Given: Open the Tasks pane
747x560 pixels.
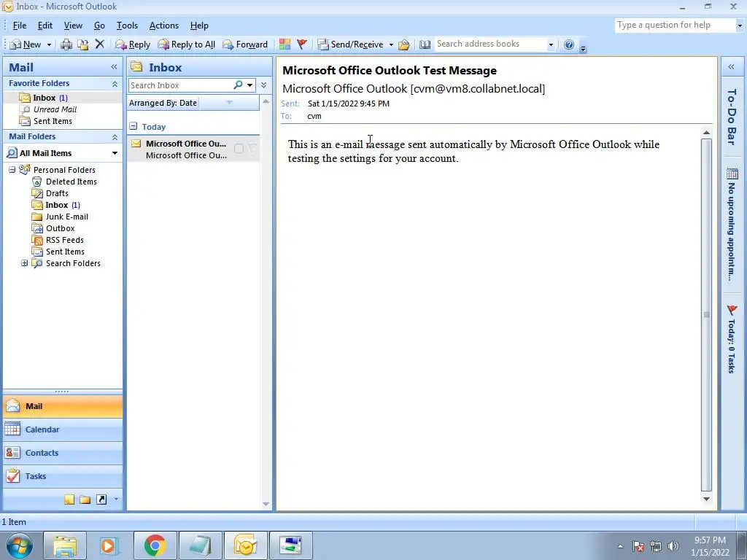Looking at the screenshot, I should point(63,476).
